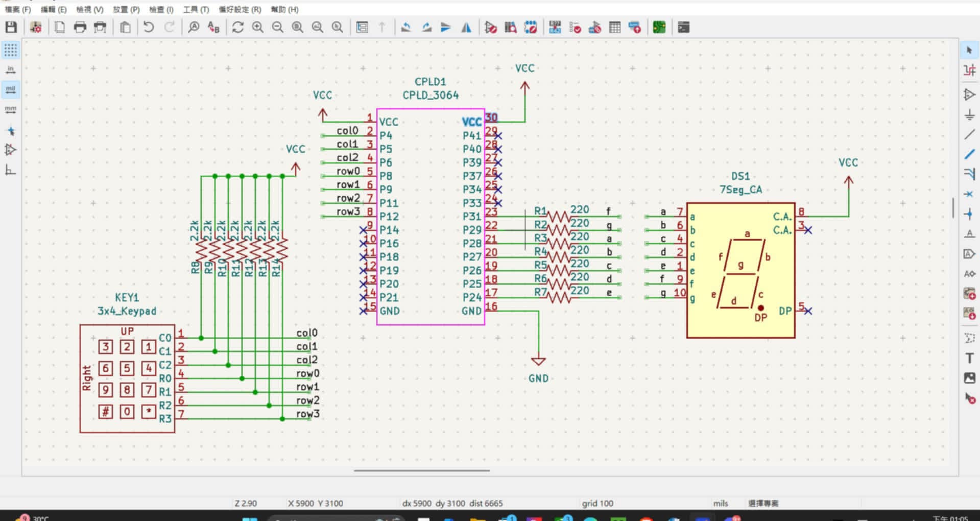Click the Save schematic icon
980x521 pixels.
point(11,28)
